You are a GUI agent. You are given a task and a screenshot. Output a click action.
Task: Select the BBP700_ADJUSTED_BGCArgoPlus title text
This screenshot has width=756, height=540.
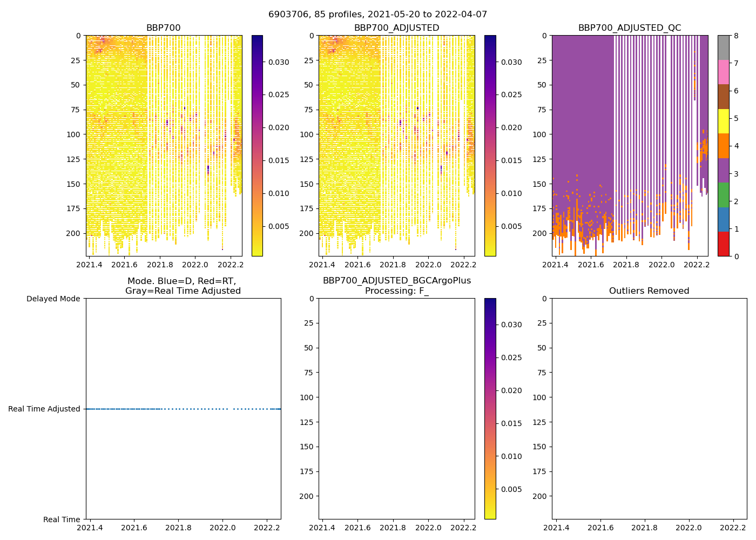[396, 281]
